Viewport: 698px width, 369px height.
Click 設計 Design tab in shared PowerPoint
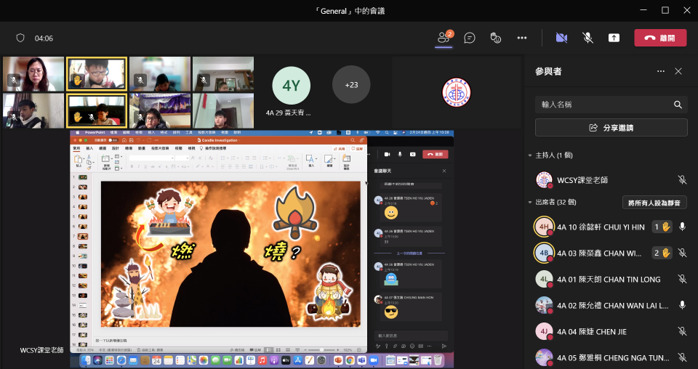click(115, 148)
